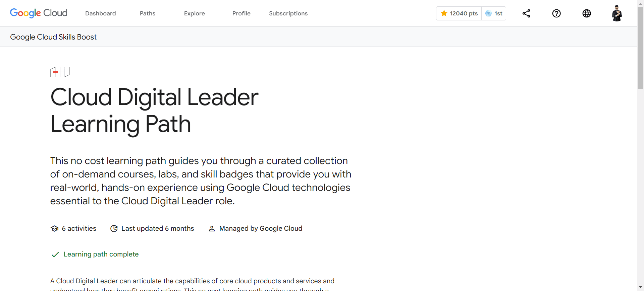
Task: Click the activities graduation cap icon
Action: coord(55,228)
